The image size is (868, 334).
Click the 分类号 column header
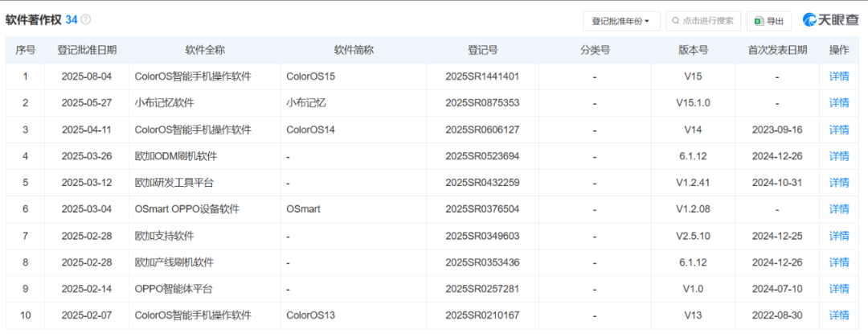pos(595,50)
